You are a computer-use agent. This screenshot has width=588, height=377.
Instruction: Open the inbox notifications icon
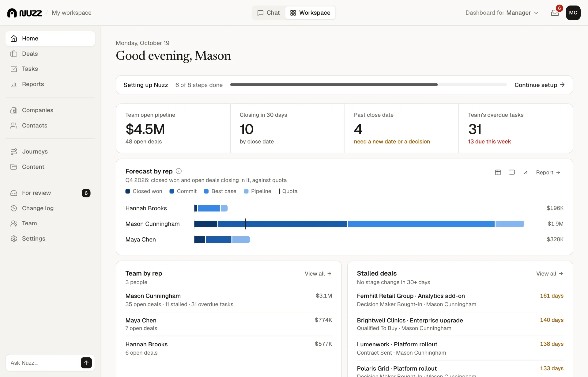pos(555,13)
